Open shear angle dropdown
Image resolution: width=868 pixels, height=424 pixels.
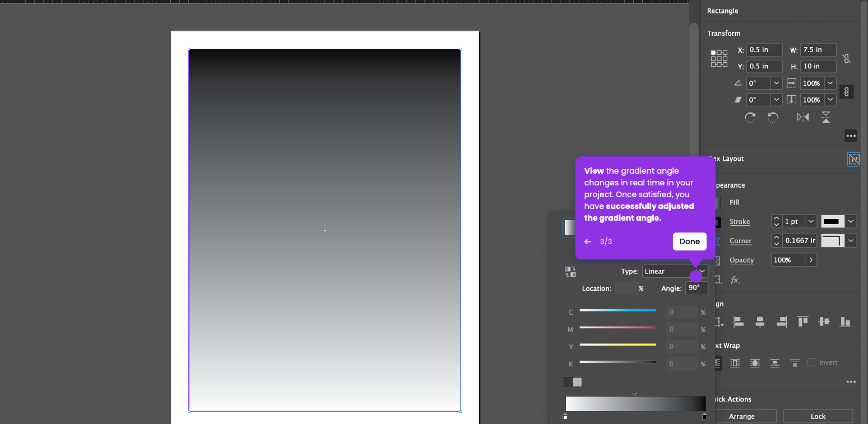777,100
